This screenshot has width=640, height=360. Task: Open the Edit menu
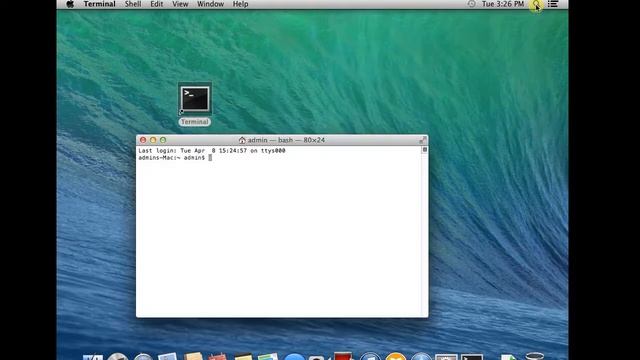[157, 4]
